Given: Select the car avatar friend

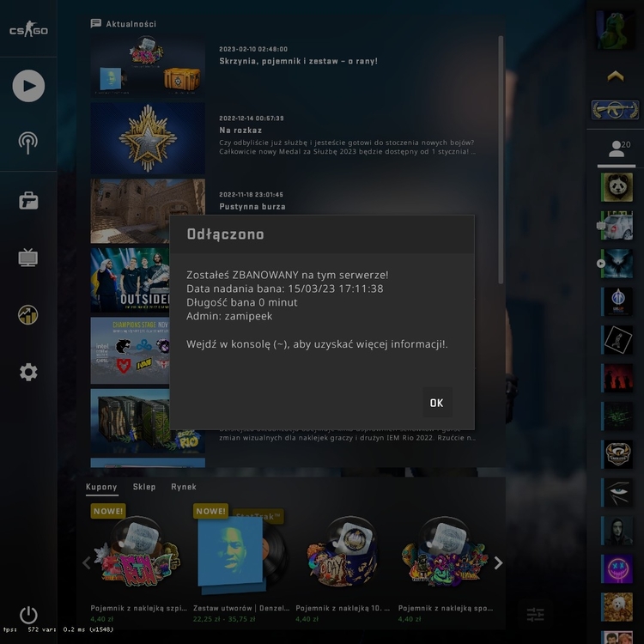Looking at the screenshot, I should [617, 226].
